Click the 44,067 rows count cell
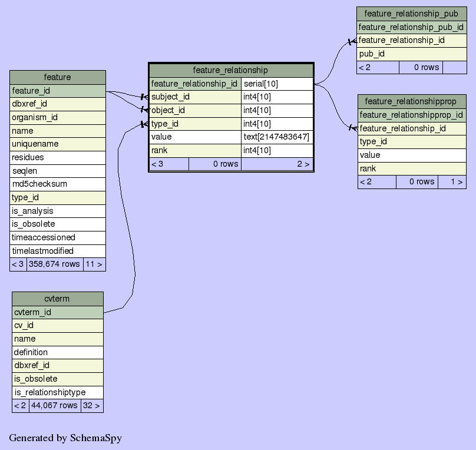This screenshot has width=476, height=450. point(54,405)
